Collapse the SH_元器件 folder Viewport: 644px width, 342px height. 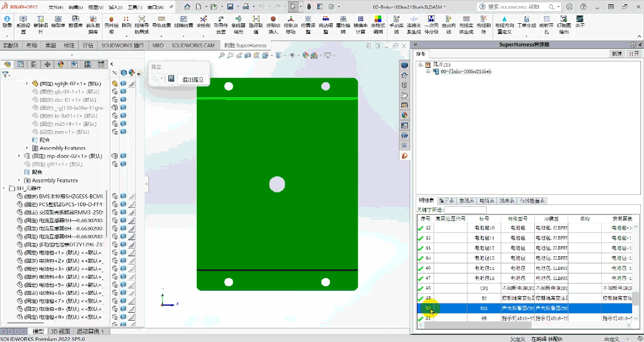click(4, 188)
